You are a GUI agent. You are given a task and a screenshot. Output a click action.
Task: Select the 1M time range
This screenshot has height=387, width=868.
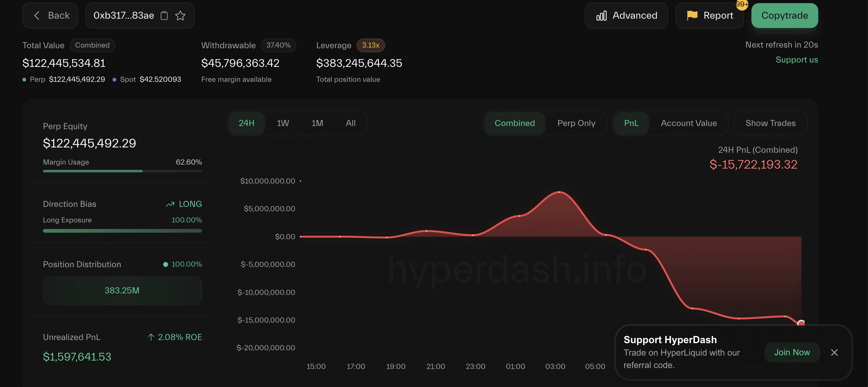point(317,123)
